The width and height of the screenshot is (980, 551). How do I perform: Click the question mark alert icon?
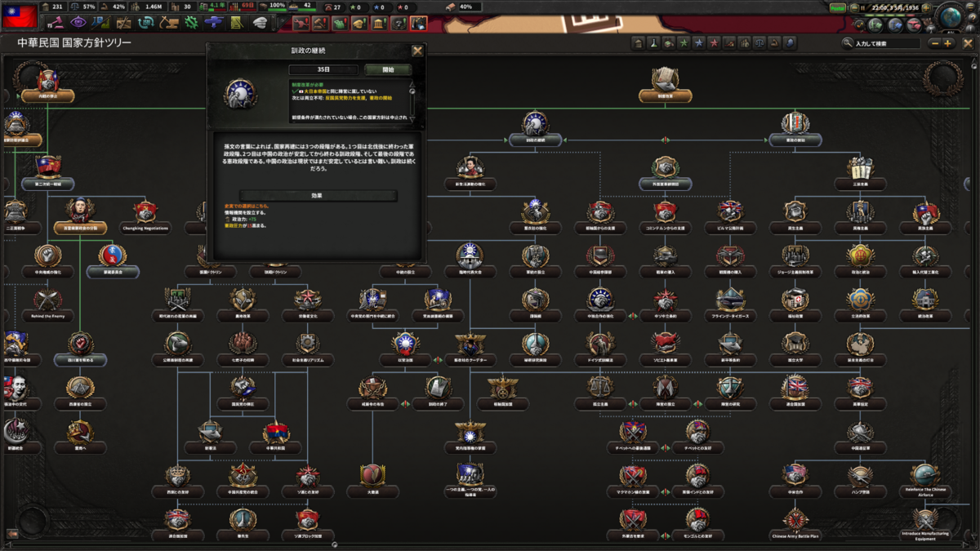[399, 24]
